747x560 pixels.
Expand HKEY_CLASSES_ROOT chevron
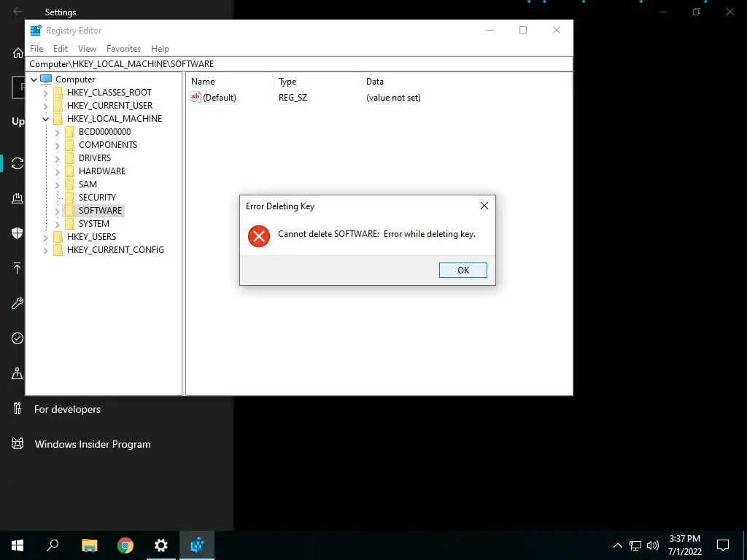tap(46, 93)
